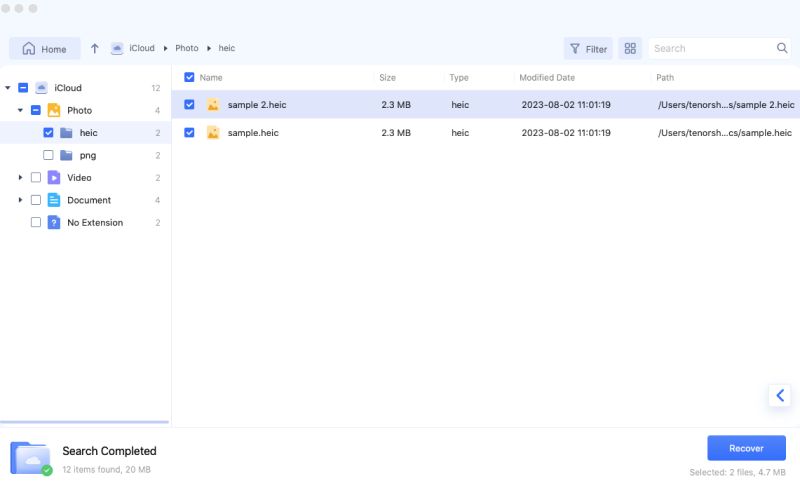The width and height of the screenshot is (800, 486).
Task: Collapse the Photo tree node
Action: click(20, 110)
